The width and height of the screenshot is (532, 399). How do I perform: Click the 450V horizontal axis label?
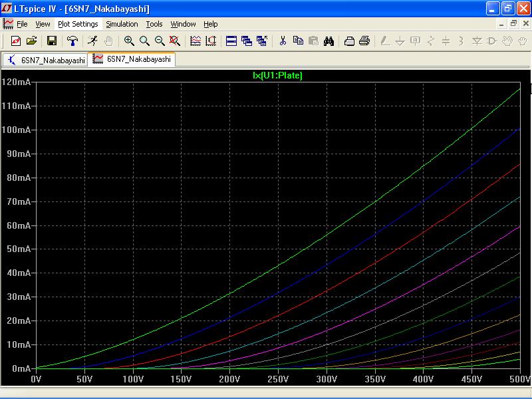pyautogui.click(x=471, y=379)
